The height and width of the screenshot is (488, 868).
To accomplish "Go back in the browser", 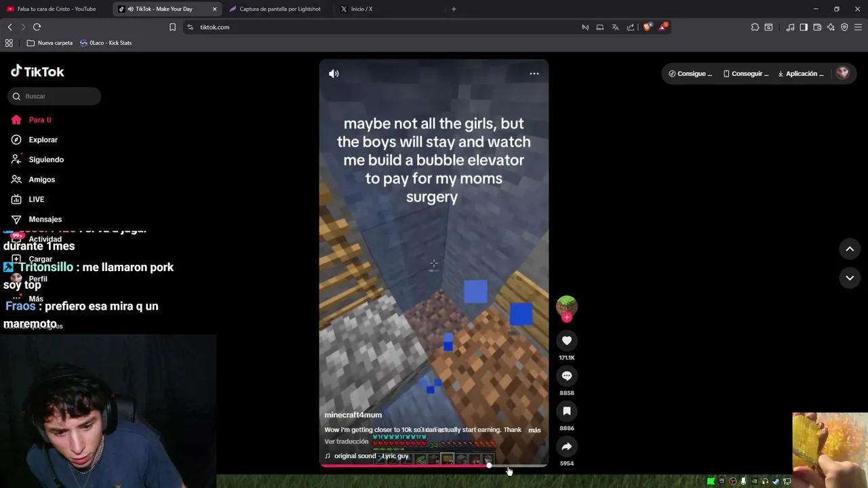I will 9,27.
